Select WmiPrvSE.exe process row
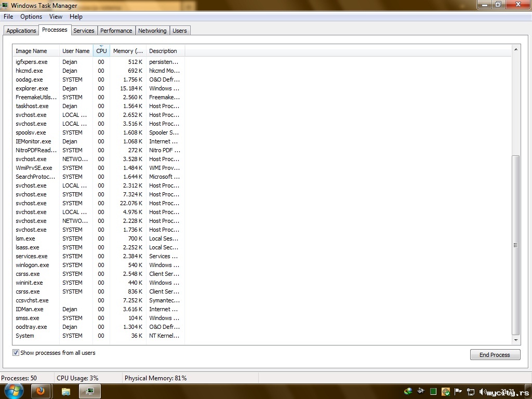Screen dimensions: 532x399 click(98, 168)
